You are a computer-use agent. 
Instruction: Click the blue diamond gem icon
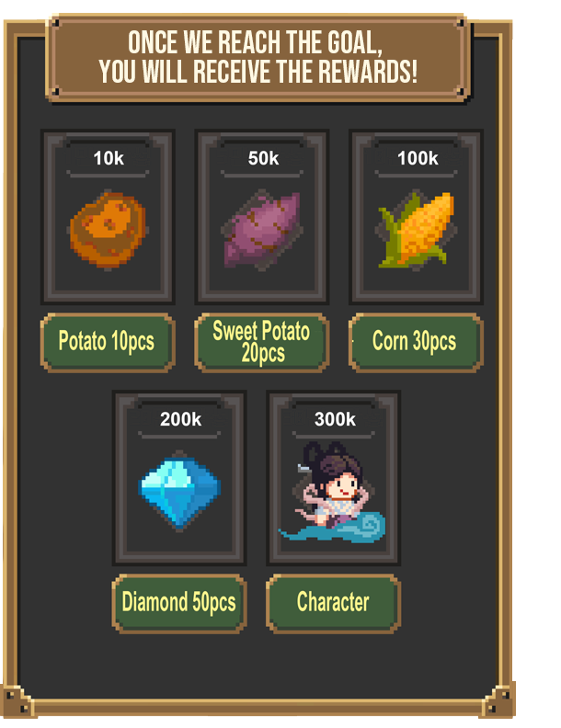click(179, 491)
